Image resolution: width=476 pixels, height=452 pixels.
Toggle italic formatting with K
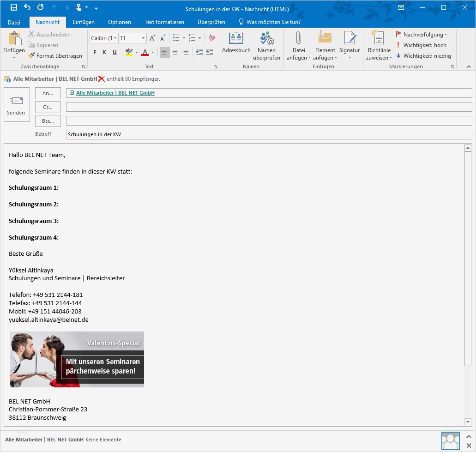[x=104, y=52]
